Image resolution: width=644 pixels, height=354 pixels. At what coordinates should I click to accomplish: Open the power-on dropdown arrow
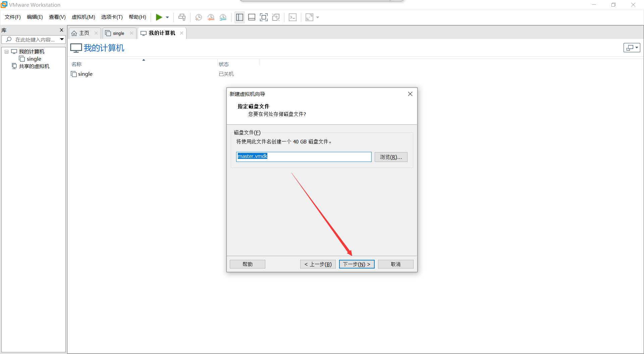coord(167,17)
